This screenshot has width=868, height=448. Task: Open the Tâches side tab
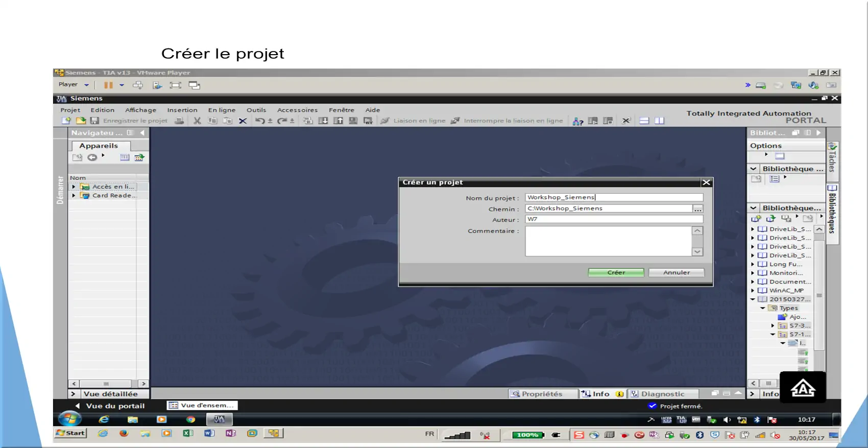[x=832, y=160]
